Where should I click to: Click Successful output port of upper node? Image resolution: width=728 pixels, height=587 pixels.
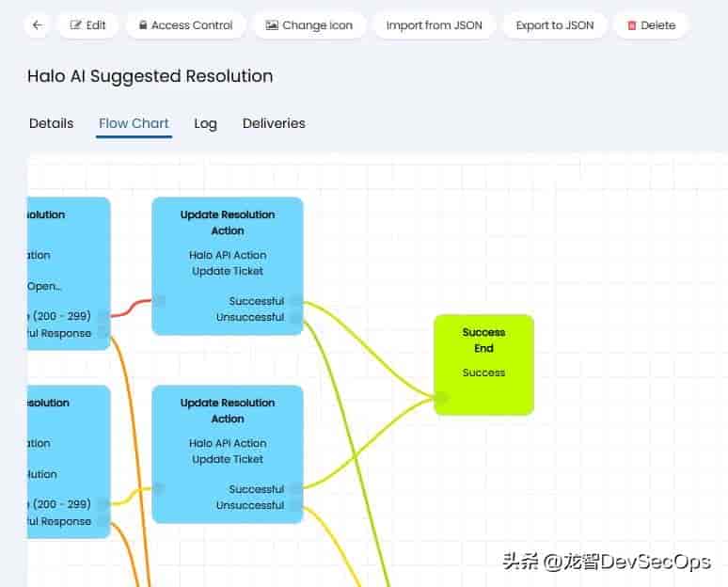295,301
